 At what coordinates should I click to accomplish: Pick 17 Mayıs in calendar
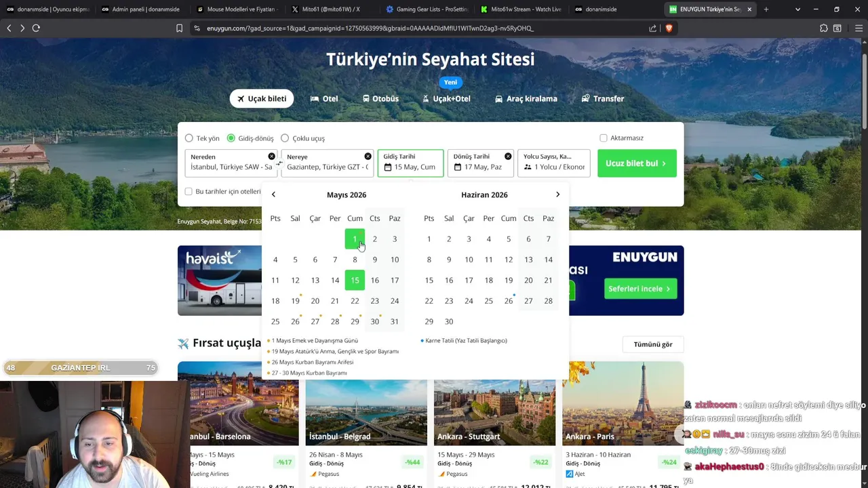click(395, 280)
